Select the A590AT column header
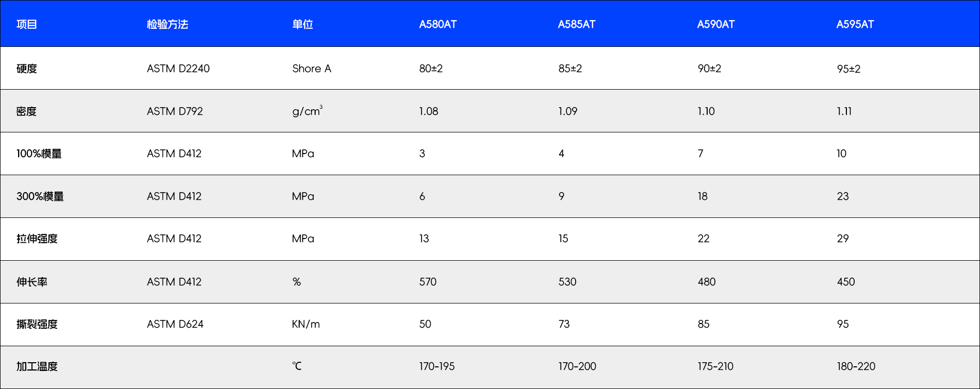 pyautogui.click(x=715, y=24)
